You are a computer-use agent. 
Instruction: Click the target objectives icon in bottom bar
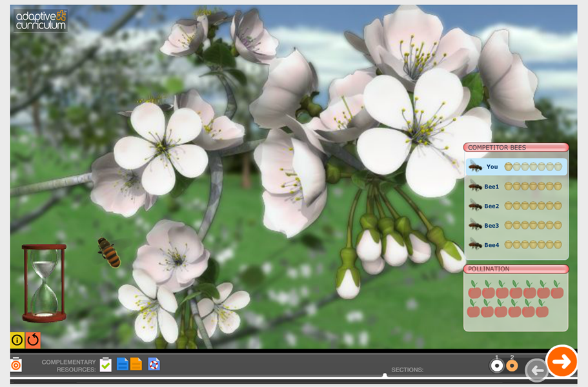[x=16, y=364]
